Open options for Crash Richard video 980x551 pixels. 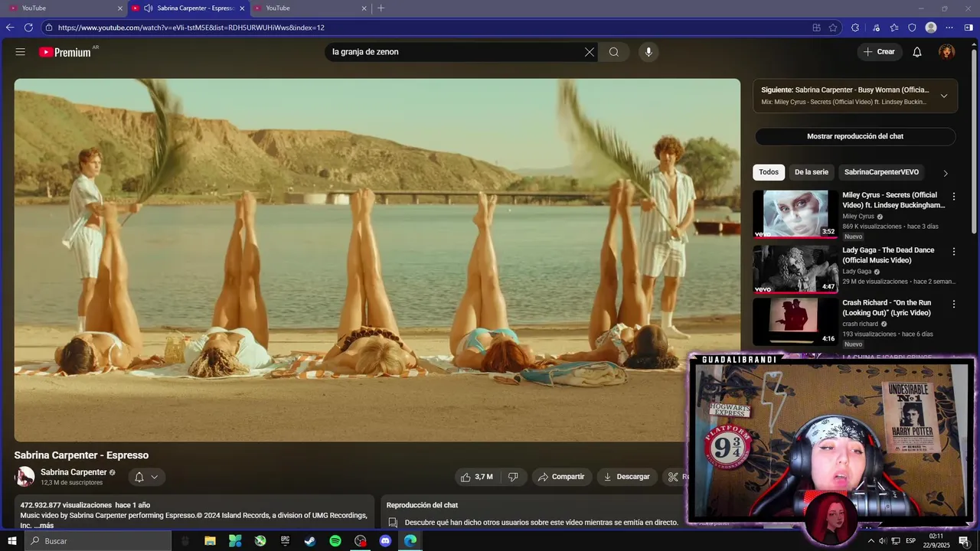[953, 304]
